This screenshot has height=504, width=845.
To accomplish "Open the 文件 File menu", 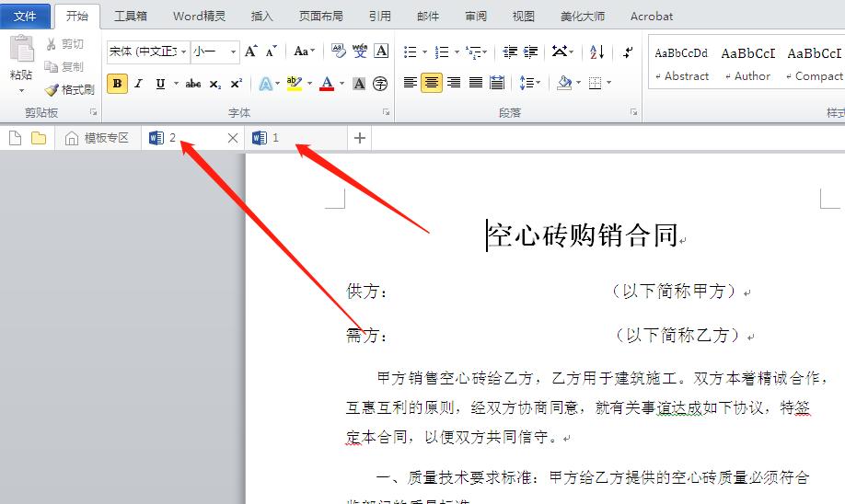I will coord(25,17).
